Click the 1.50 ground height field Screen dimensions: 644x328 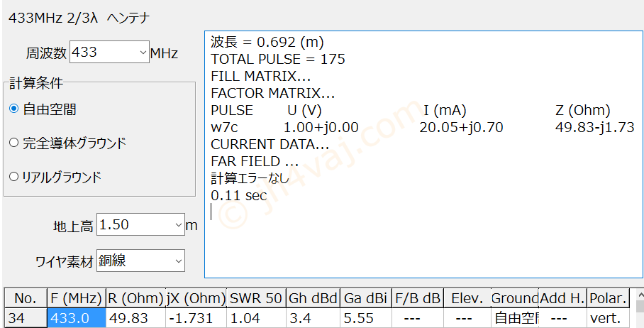click(x=135, y=224)
